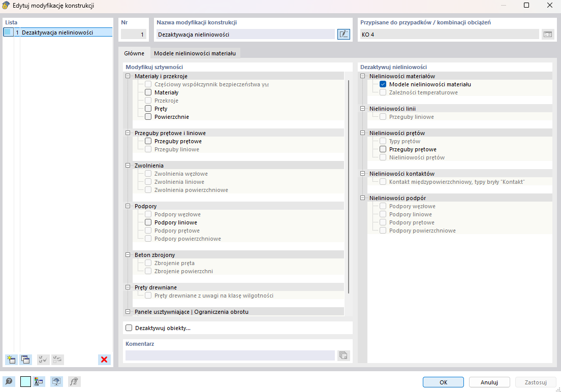Click the cyan color swatch at bottom
Image resolution: width=561 pixels, height=392 pixels.
tap(25, 382)
